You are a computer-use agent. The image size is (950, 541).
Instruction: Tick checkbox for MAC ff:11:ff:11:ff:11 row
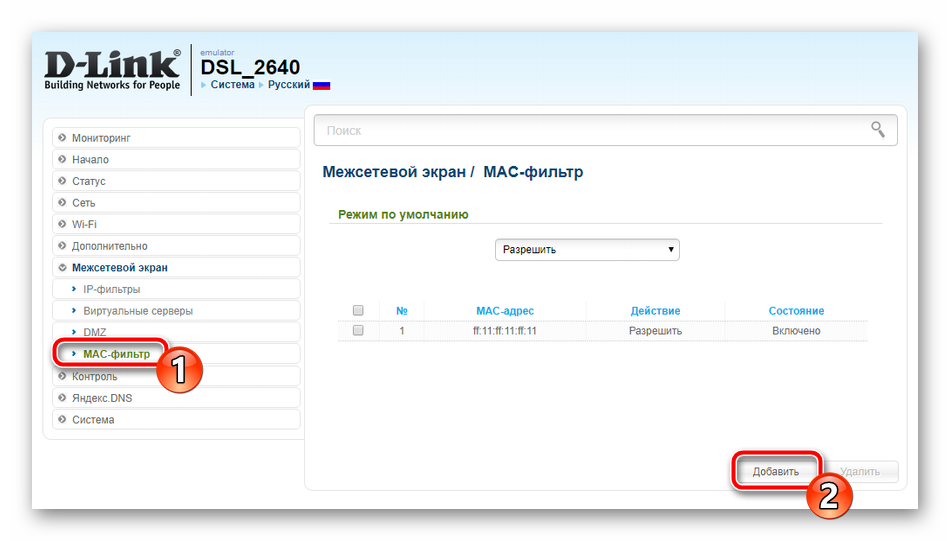(x=358, y=330)
